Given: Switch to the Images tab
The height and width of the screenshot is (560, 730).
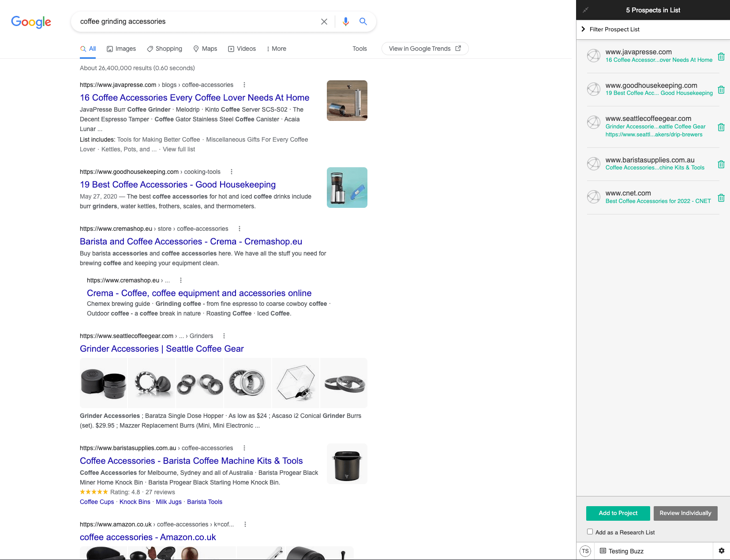Looking at the screenshot, I should coord(121,49).
